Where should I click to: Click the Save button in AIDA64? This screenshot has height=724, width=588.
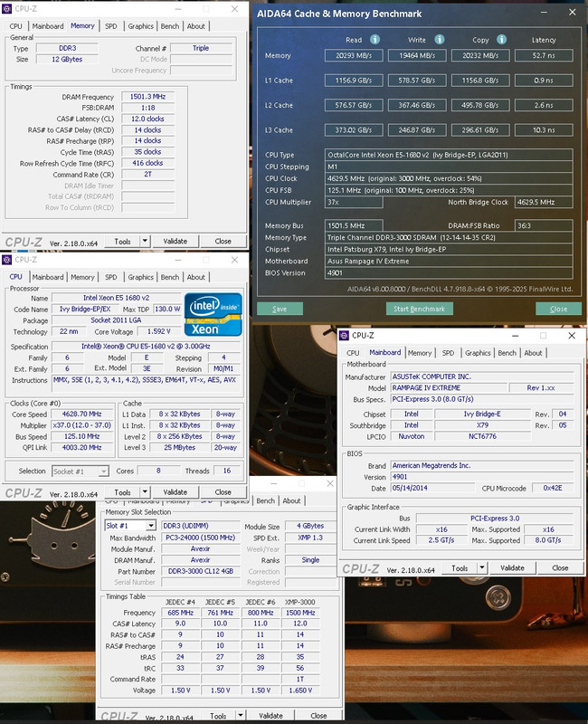[280, 309]
